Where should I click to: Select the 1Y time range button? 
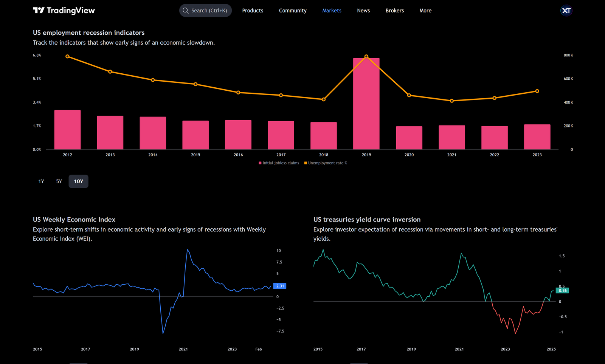pos(41,181)
